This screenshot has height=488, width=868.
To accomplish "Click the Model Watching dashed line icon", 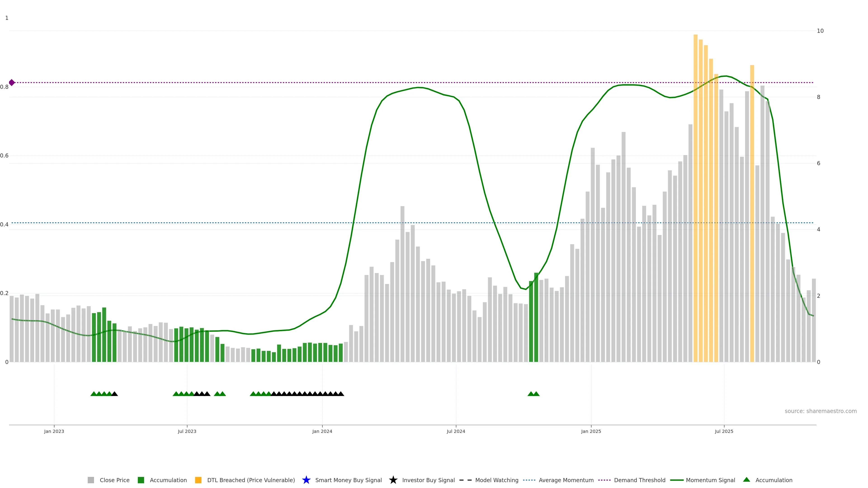I will click(x=465, y=480).
